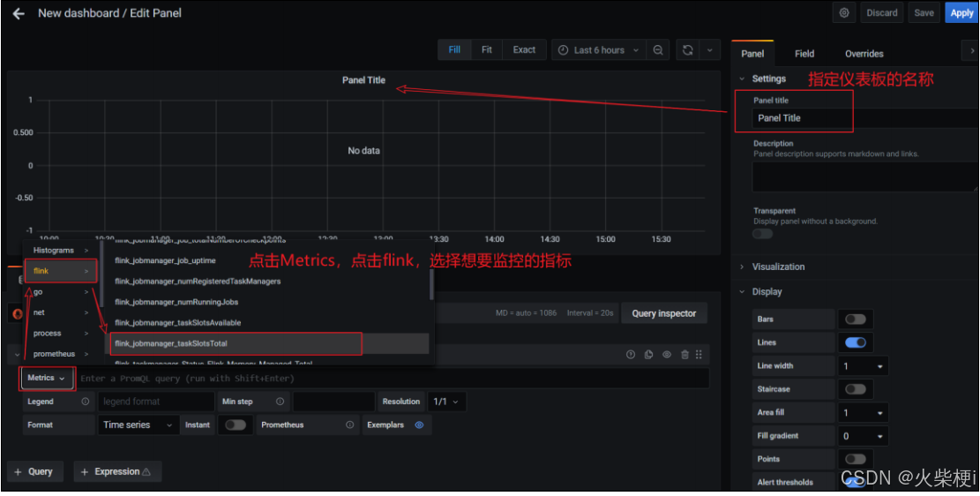The height and width of the screenshot is (496, 980).
Task: Enable the Staircase switch
Action: pyautogui.click(x=856, y=389)
